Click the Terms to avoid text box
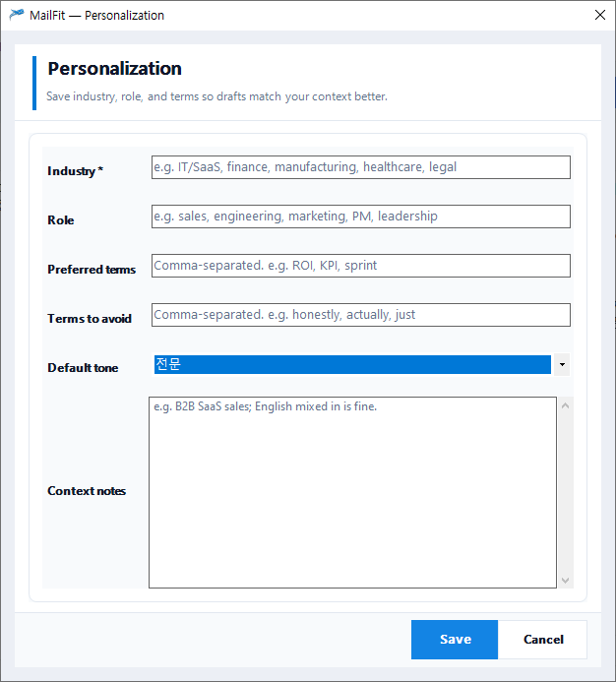This screenshot has height=682, width=616. (360, 315)
